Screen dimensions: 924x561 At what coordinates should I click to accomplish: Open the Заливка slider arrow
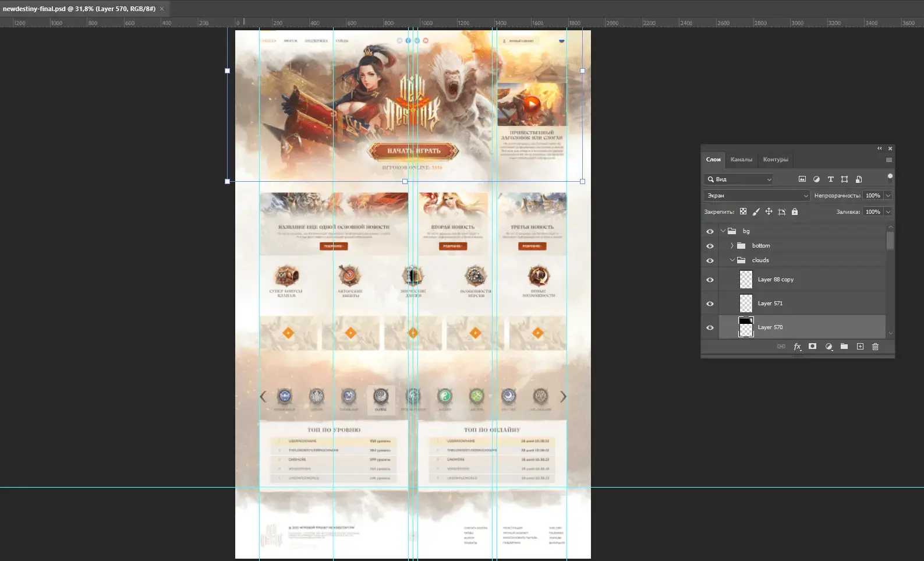[x=888, y=212]
